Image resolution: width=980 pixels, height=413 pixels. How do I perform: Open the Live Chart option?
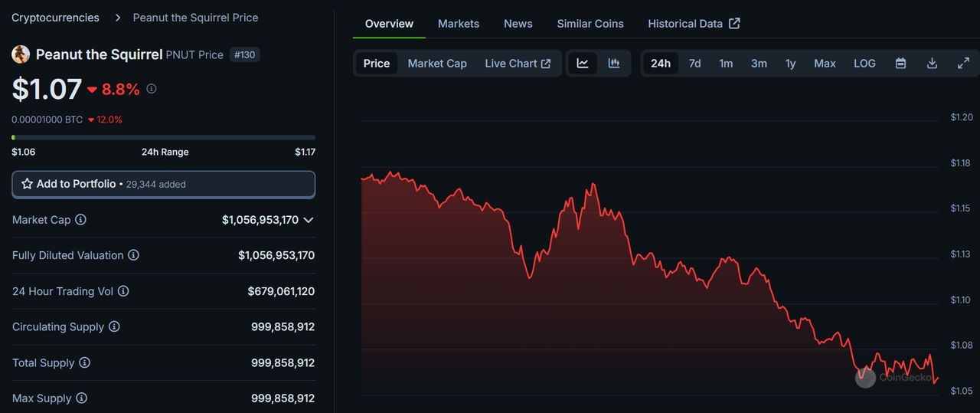(x=518, y=64)
